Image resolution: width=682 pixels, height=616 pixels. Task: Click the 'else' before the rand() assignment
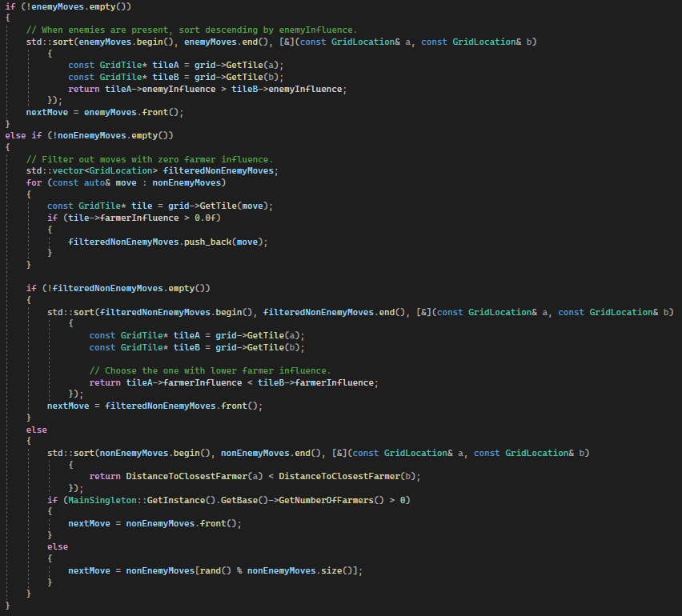58,547
